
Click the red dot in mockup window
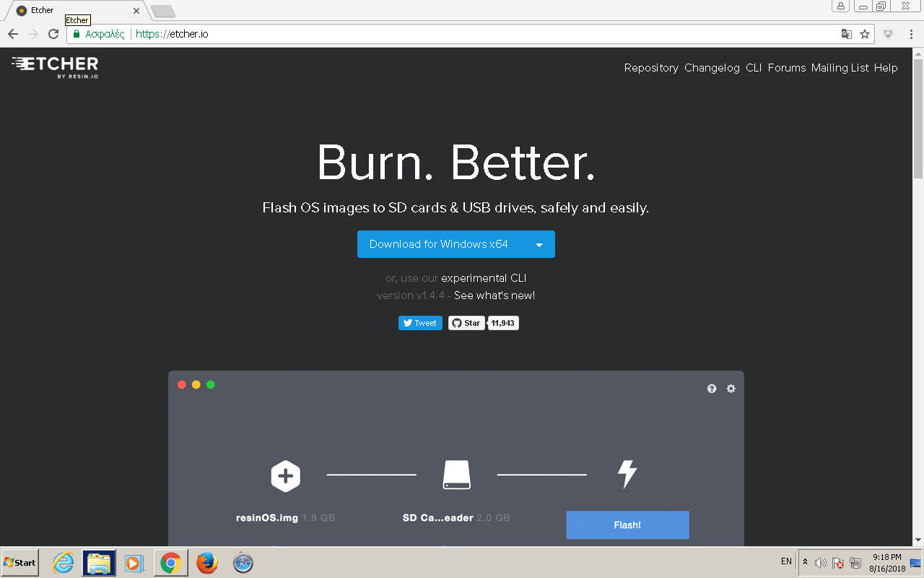coord(182,384)
